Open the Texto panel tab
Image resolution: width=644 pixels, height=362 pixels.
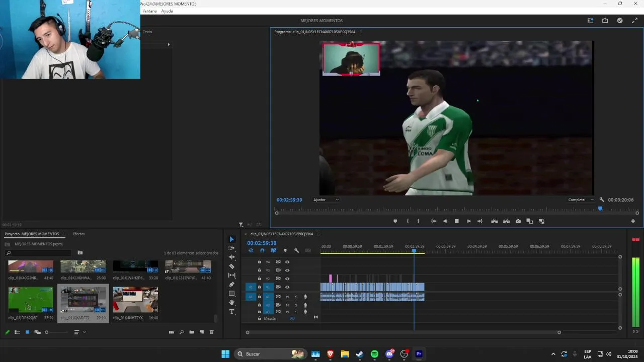click(147, 32)
